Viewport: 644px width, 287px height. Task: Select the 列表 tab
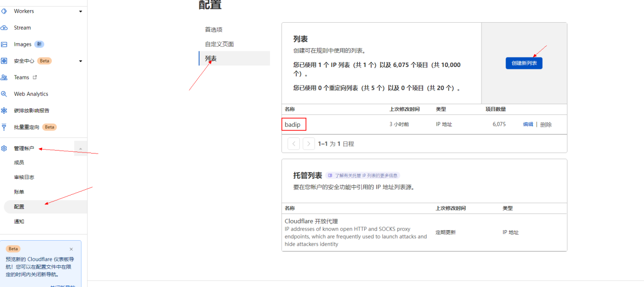234,58
